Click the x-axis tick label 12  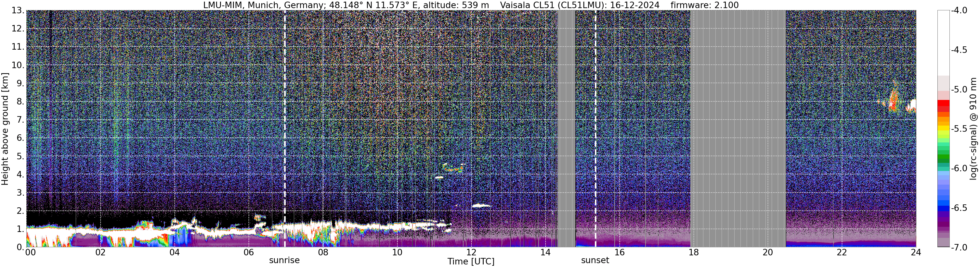click(471, 252)
